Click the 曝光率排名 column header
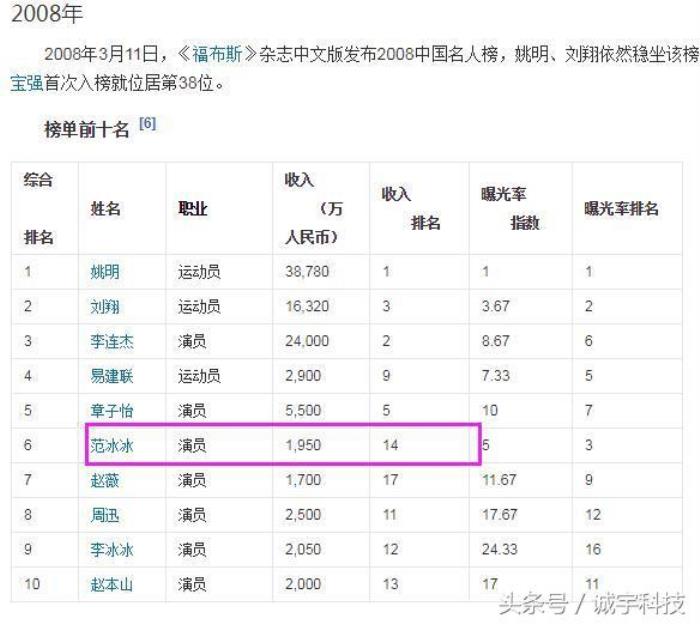Screen dimensions: 700x624 coord(621,209)
